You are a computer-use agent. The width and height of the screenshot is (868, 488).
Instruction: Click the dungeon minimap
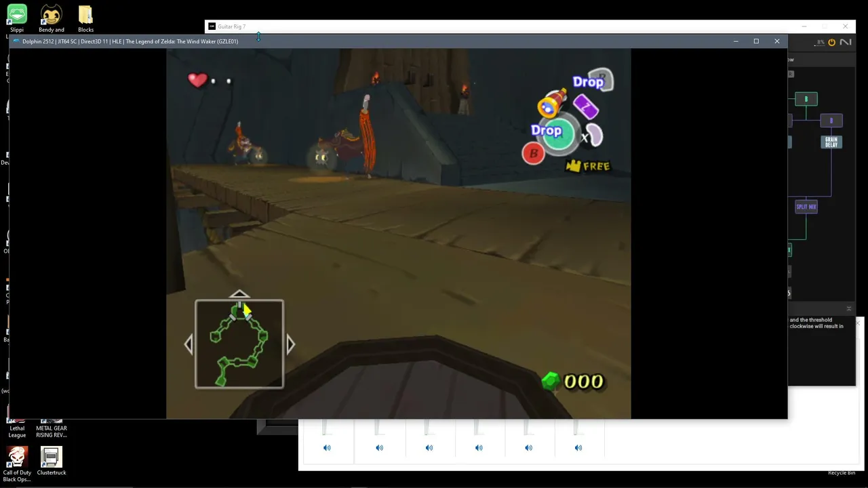coord(239,344)
